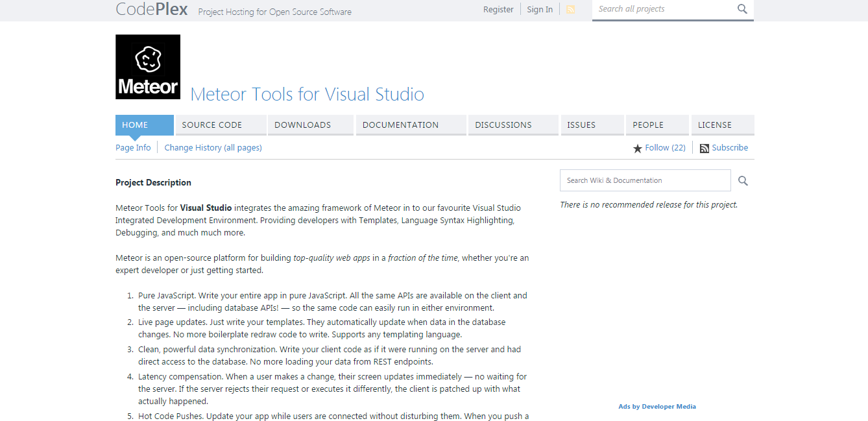Open the Page Info link
The height and width of the screenshot is (421, 868).
point(133,148)
